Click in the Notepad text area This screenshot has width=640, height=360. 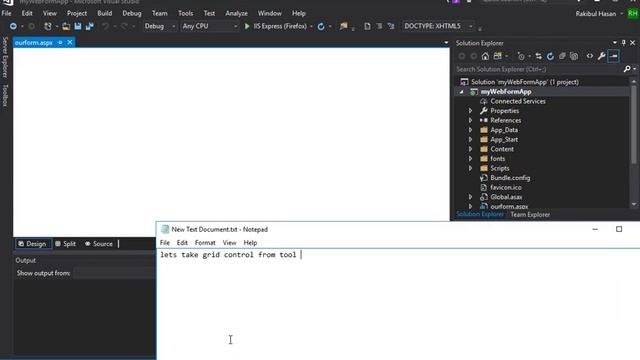tap(398, 304)
